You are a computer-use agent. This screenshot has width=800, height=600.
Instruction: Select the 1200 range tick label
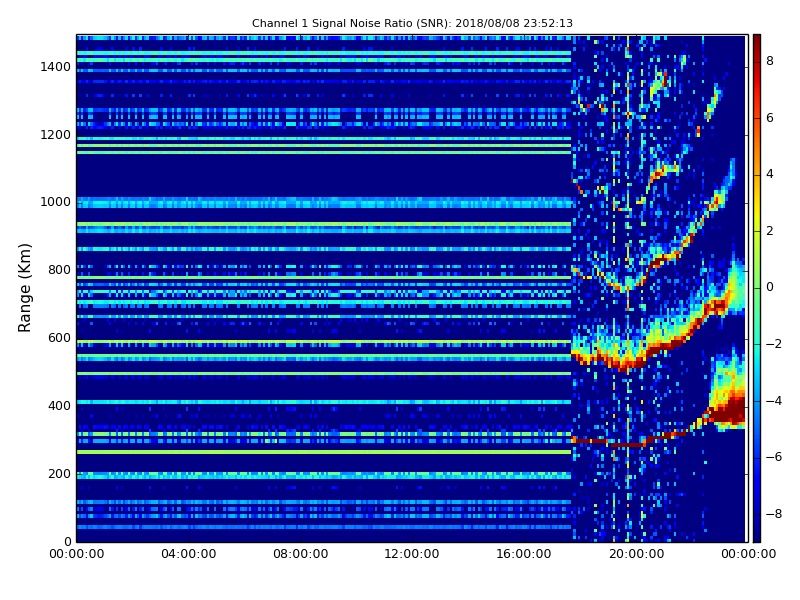pyautogui.click(x=56, y=135)
